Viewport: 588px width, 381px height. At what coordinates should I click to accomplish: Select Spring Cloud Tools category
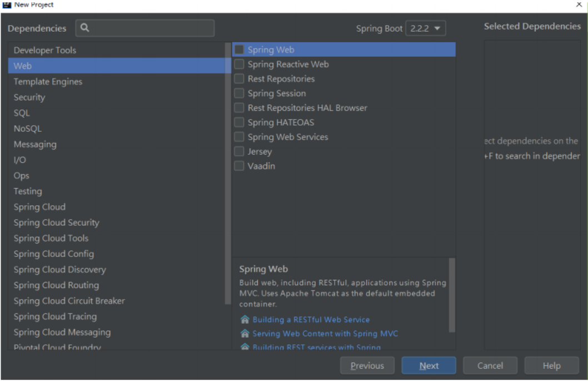point(117,239)
